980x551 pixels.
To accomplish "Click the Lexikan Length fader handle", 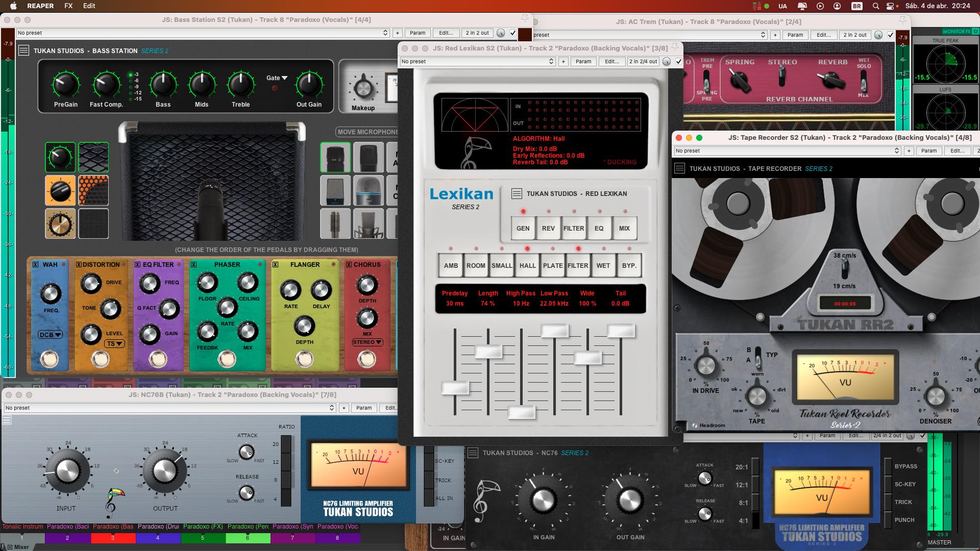I will pyautogui.click(x=488, y=352).
